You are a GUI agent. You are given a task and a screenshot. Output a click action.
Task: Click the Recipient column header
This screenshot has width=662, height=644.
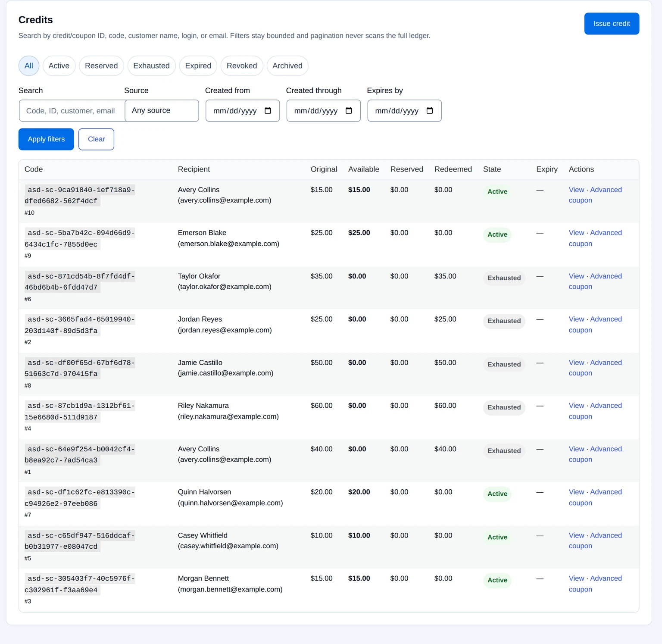(194, 169)
